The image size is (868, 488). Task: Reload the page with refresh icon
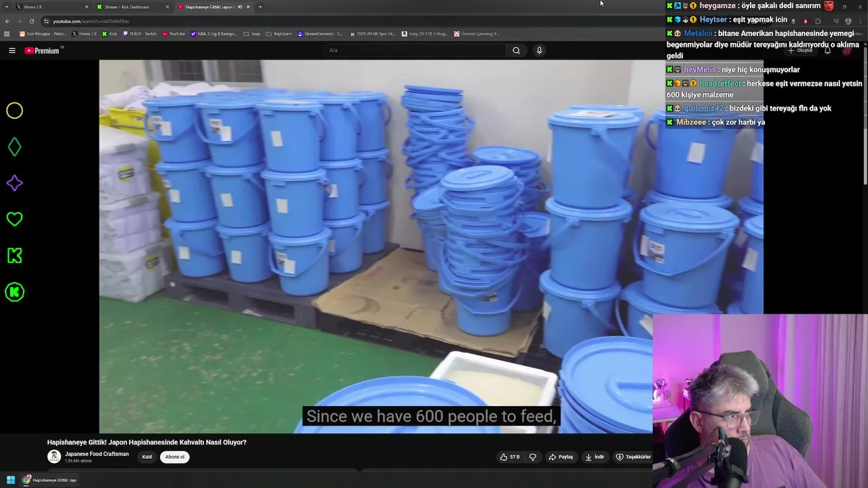point(31,21)
